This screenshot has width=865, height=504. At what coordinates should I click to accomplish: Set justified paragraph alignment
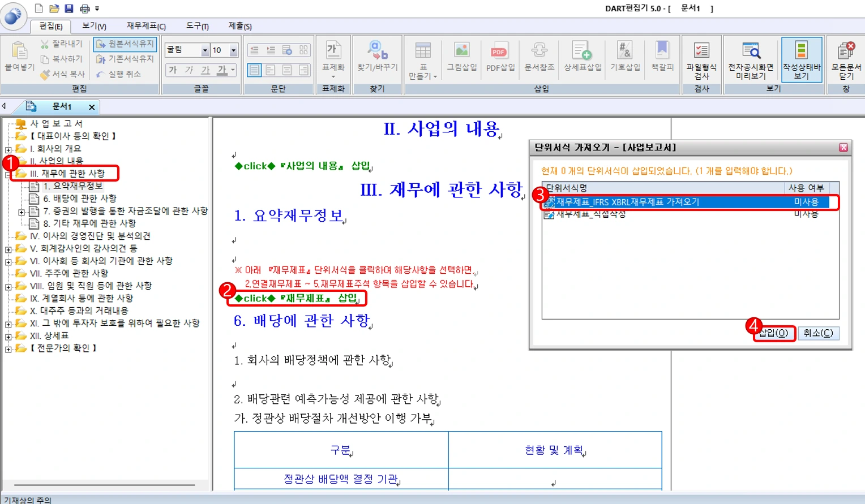pos(255,70)
